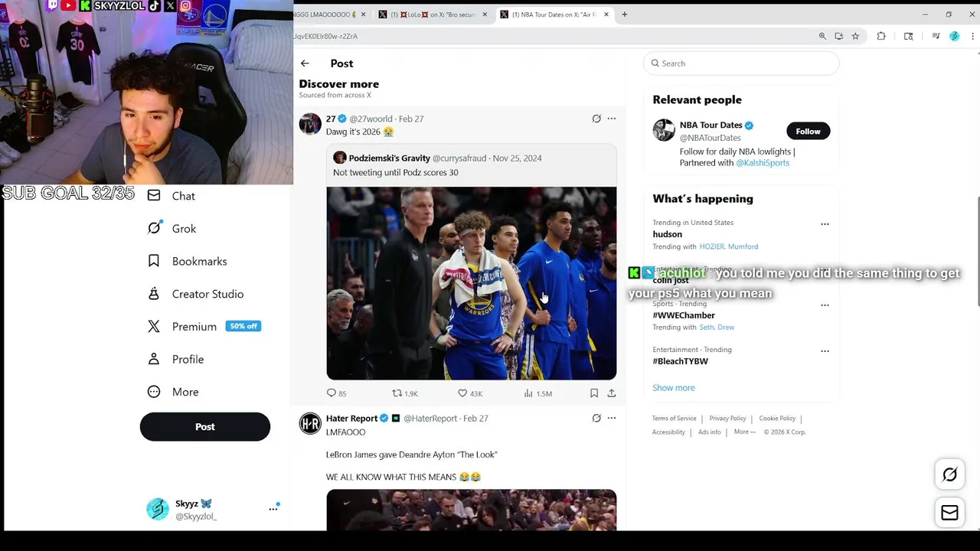The height and width of the screenshot is (551, 980).
Task: Open the more menu on 27's post
Action: 611,119
